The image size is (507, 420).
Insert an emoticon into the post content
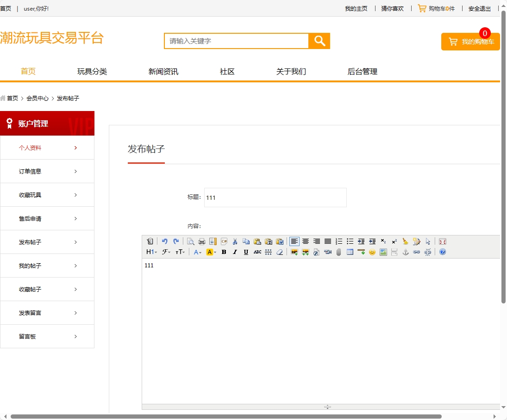tap(372, 252)
